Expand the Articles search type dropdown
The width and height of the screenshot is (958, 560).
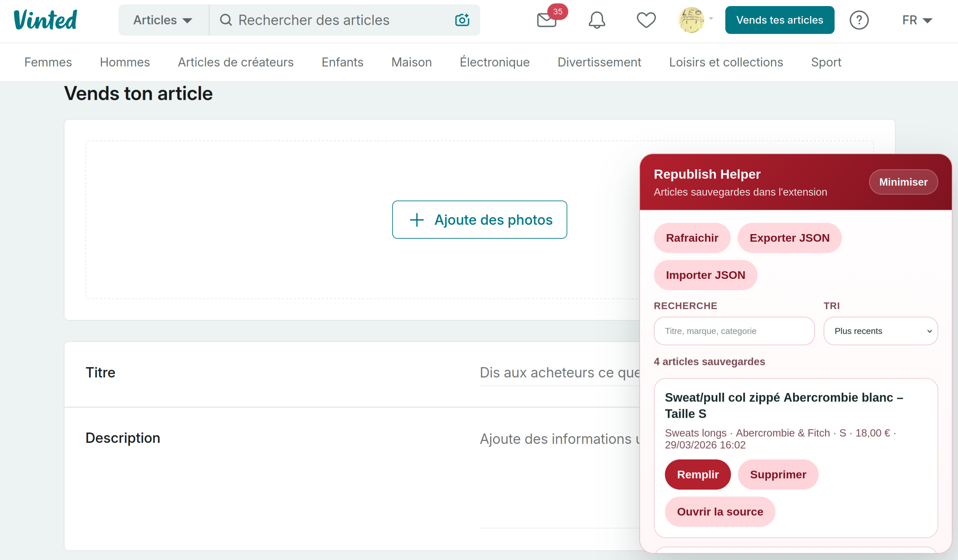pyautogui.click(x=164, y=20)
